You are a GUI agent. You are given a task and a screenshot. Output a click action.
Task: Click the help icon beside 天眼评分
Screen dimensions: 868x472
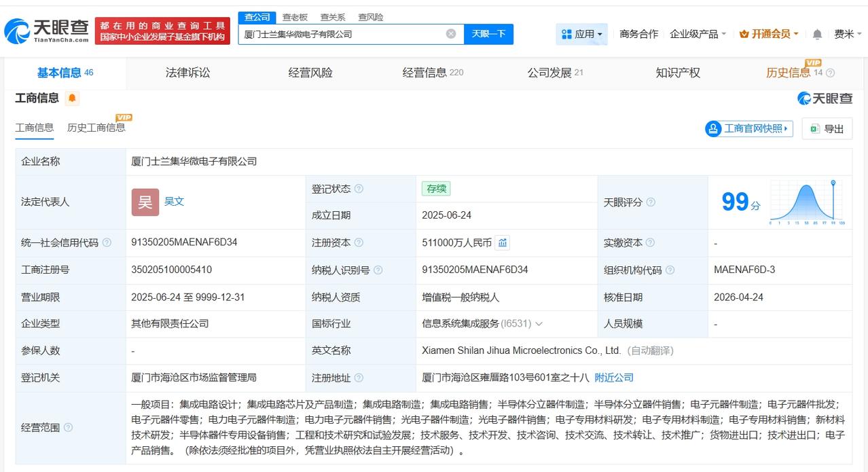(651, 202)
